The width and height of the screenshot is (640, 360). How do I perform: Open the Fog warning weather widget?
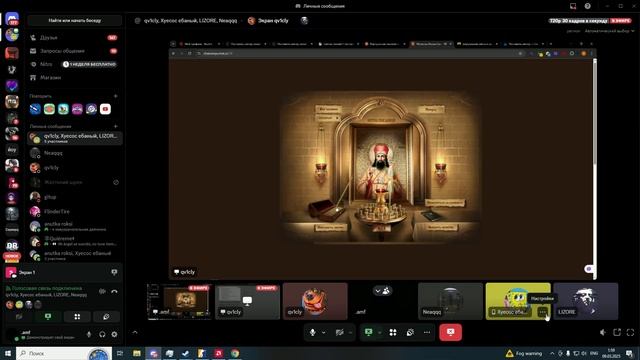tap(524, 353)
